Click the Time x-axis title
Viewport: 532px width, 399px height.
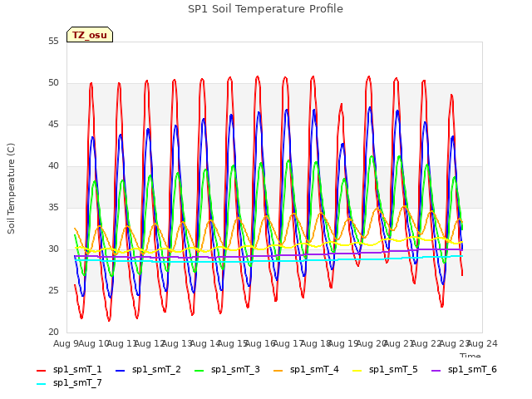pyautogui.click(x=470, y=356)
